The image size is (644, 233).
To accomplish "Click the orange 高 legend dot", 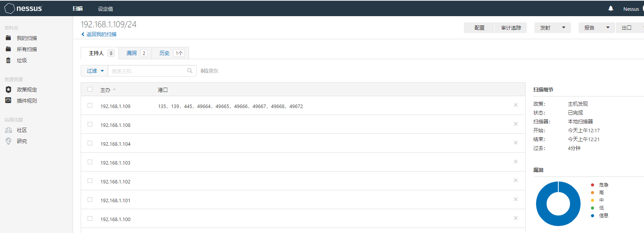I will [593, 193].
